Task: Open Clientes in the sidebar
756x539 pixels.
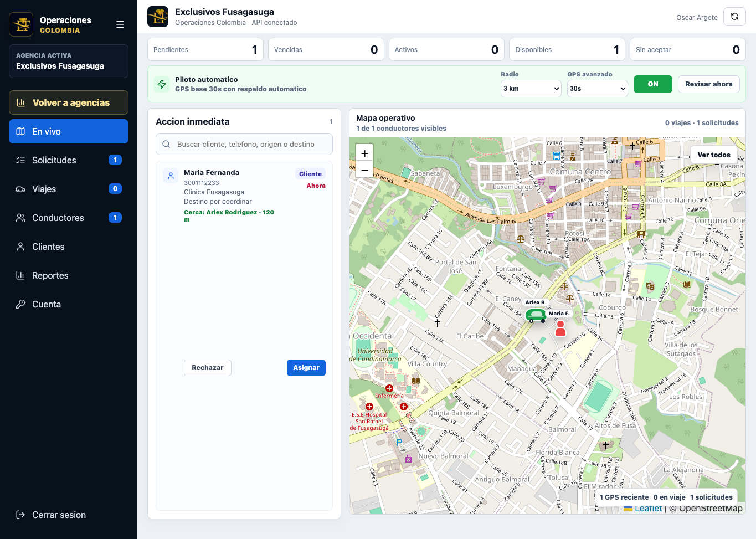Action: 69,247
